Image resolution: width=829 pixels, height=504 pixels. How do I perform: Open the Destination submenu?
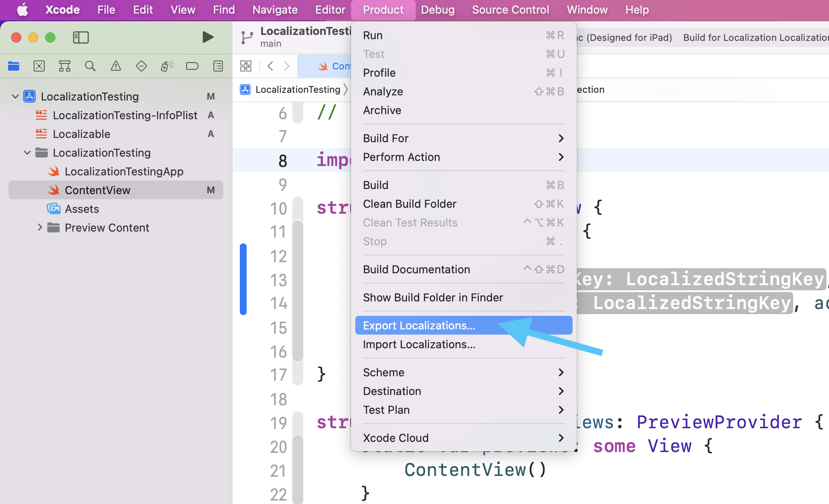pos(463,391)
